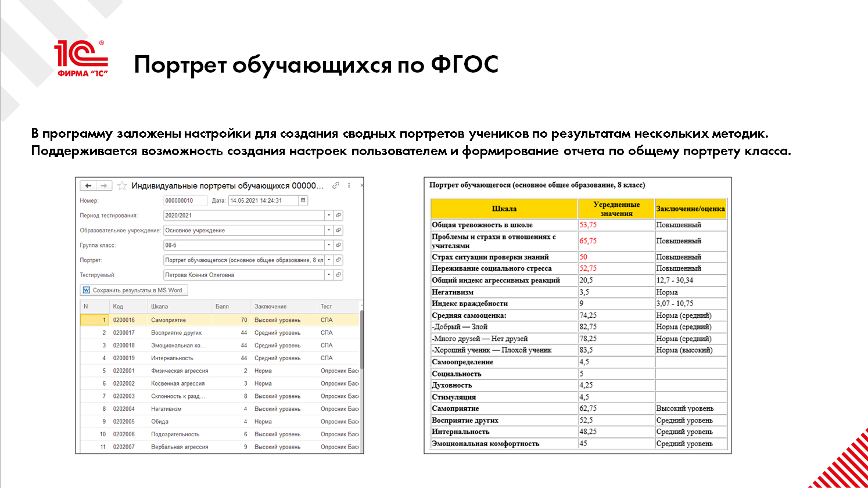Click Средняя самооценка scale

[x=469, y=315]
